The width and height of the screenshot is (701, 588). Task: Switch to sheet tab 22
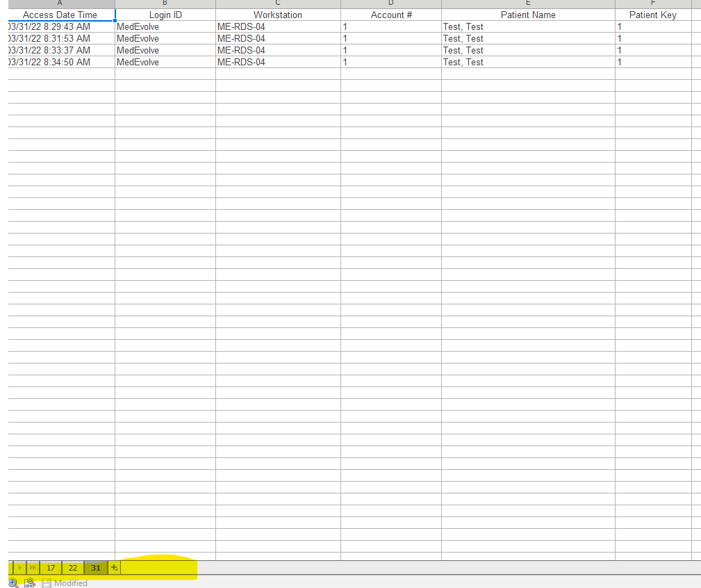(x=73, y=568)
